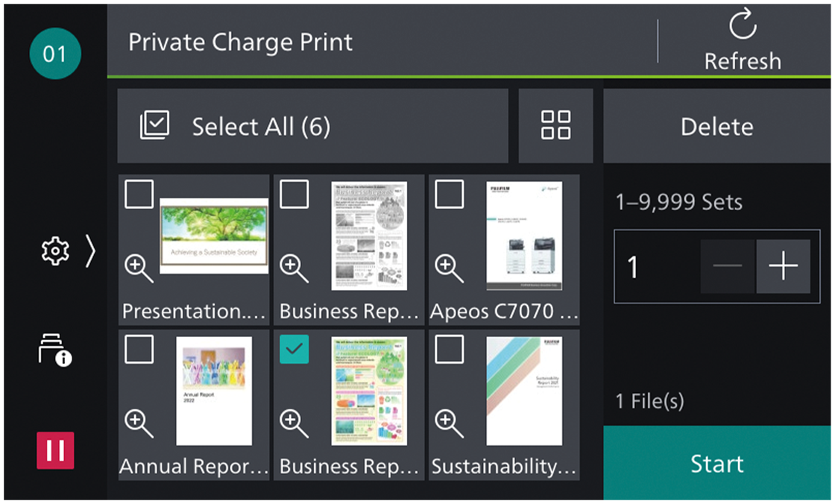Uncheck the selected Business Report file

point(294,349)
